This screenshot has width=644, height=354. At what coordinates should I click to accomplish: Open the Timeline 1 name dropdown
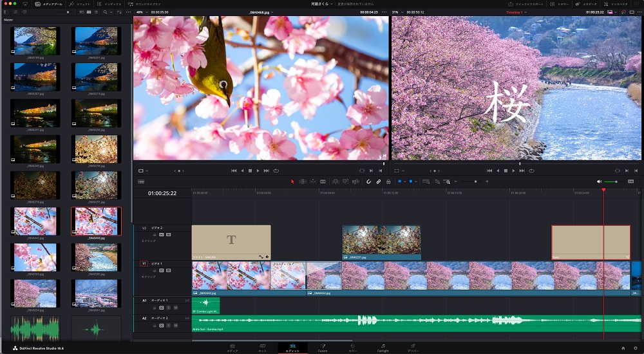coord(516,12)
